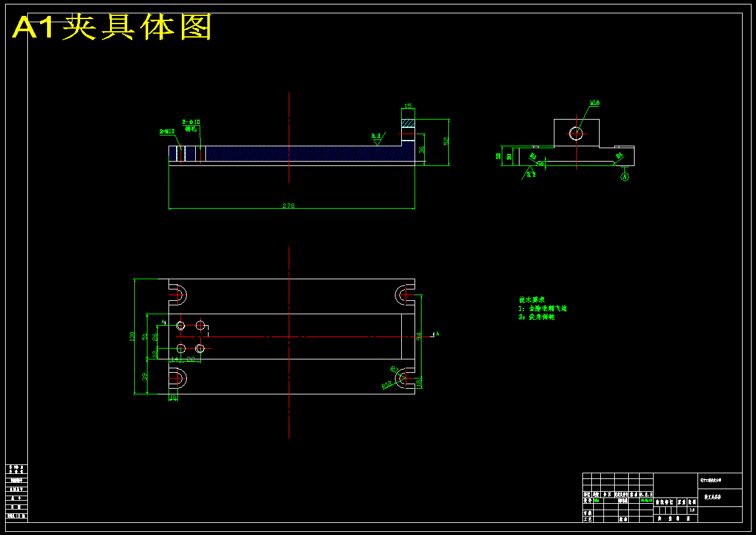
Task: Select the M16 threaded hole circle in side view
Action: [x=576, y=134]
